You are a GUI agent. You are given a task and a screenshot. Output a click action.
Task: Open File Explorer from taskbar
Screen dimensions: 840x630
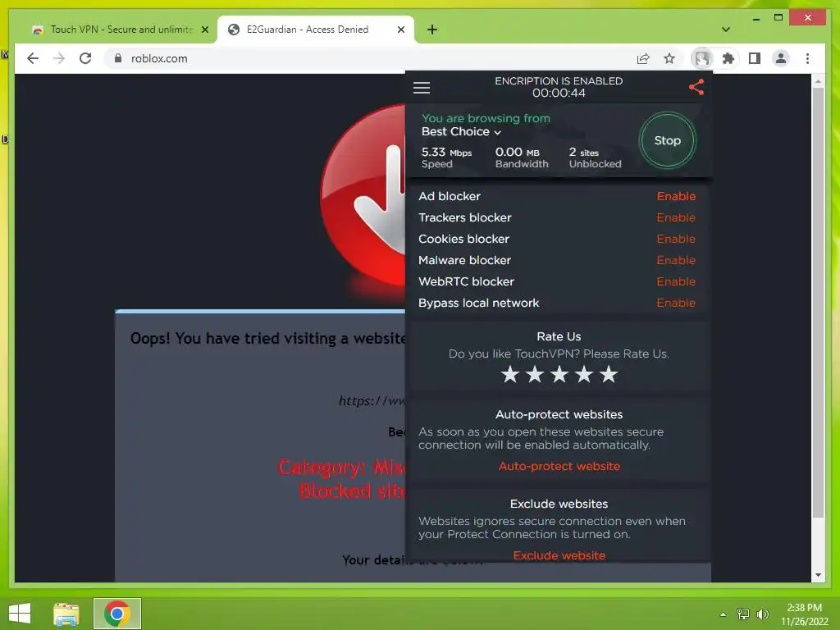66,614
